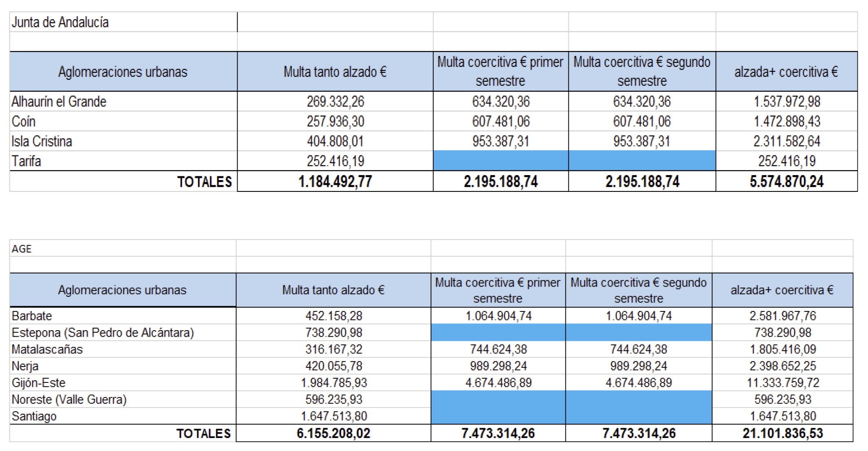
Task: Click 'alzada+ coercitiva €' header in Junta table
Action: point(787,71)
